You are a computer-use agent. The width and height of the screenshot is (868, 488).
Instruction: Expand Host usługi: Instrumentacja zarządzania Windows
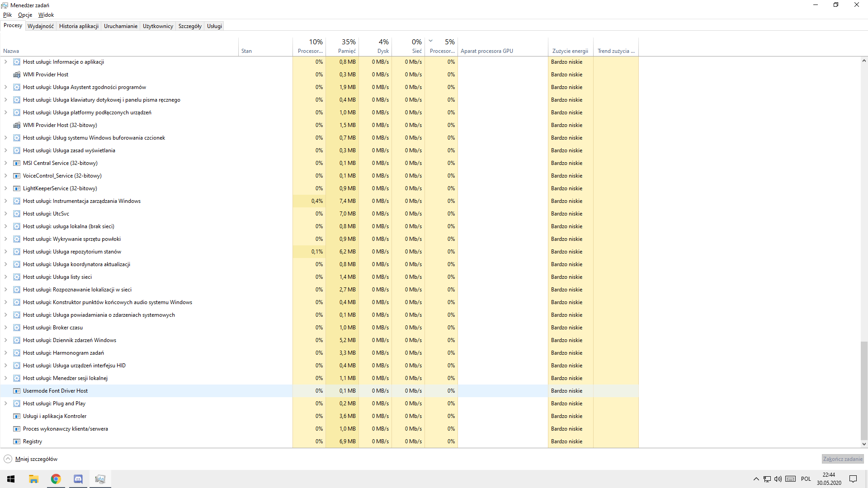6,201
